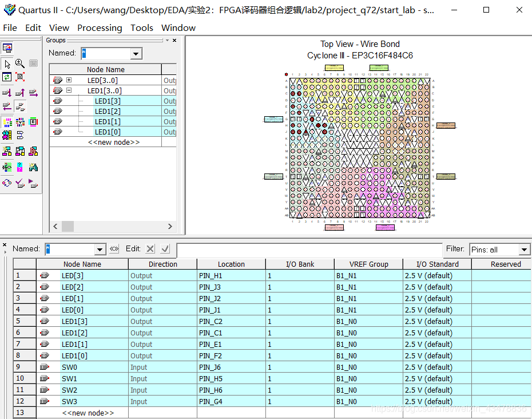Open the View menu
This screenshot has width=532, height=419.
click(59, 28)
